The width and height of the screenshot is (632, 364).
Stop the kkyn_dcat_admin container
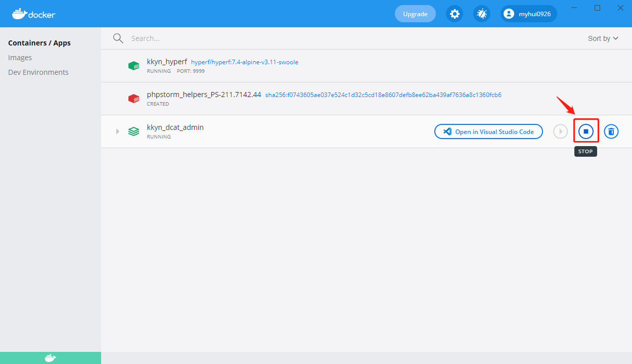click(585, 131)
